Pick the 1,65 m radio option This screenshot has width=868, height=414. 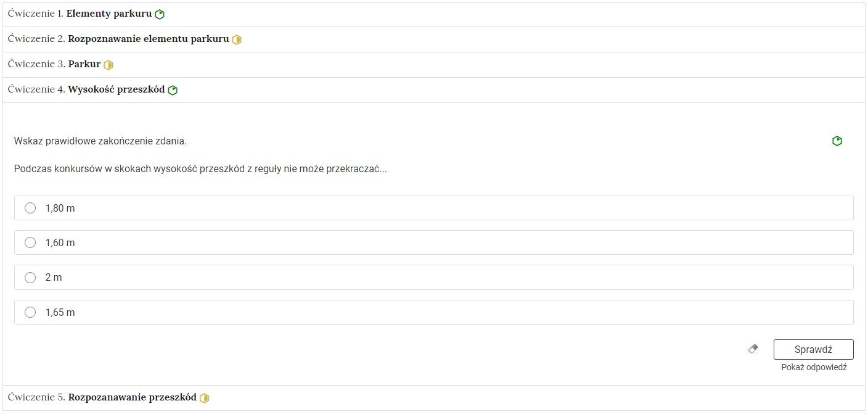(30, 312)
